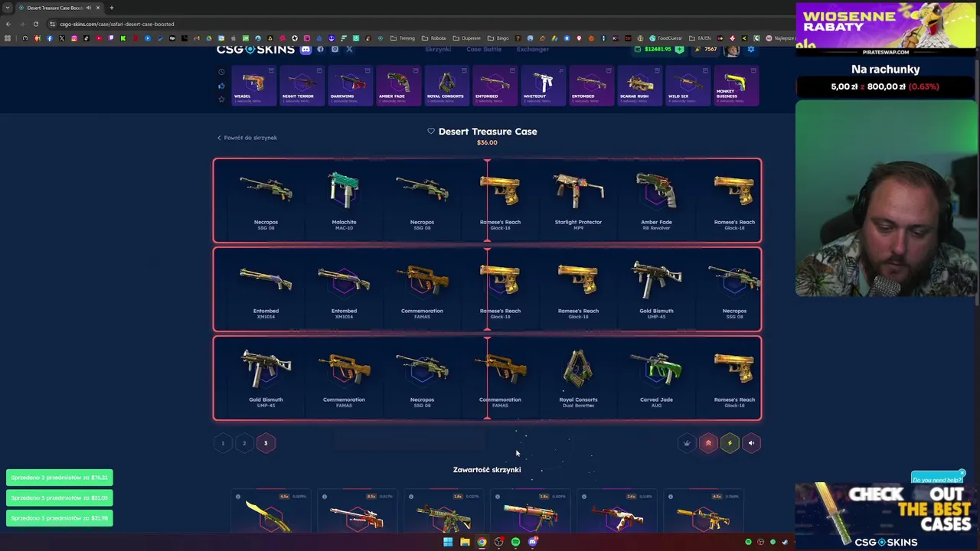
Task: Click the Malachite MAC-10 item in first roller
Action: [x=344, y=201]
